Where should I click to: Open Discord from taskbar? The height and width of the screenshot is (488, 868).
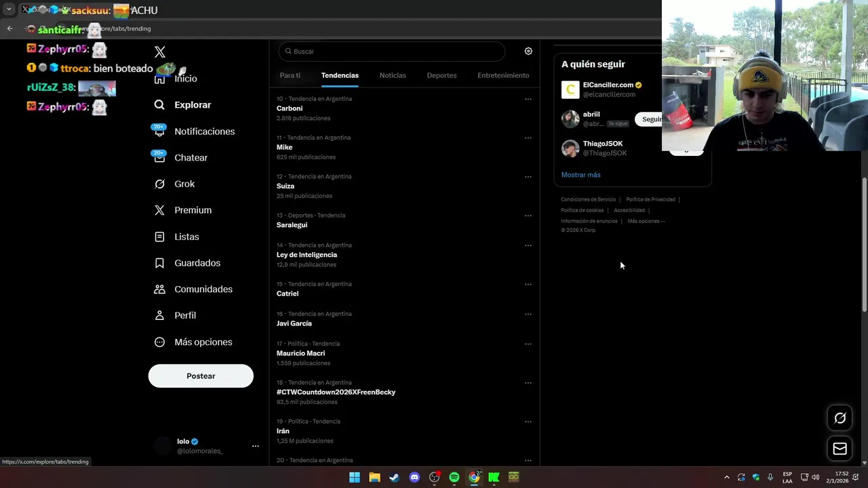(414, 477)
